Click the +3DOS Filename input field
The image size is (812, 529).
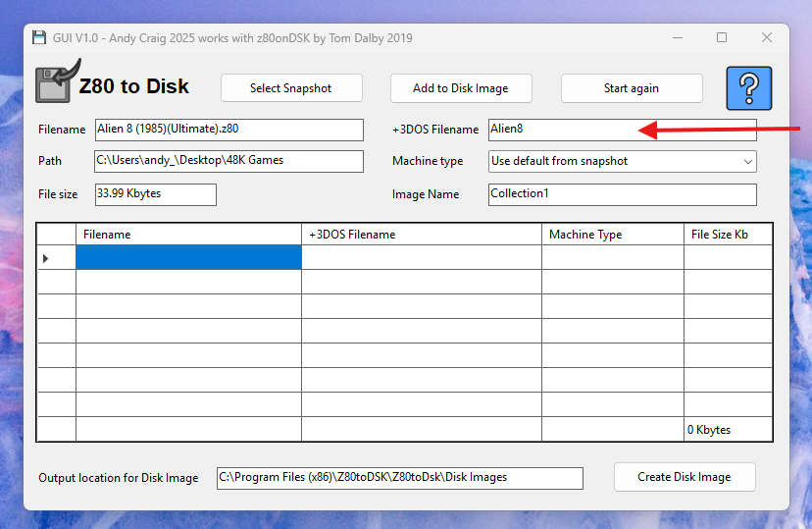622,130
